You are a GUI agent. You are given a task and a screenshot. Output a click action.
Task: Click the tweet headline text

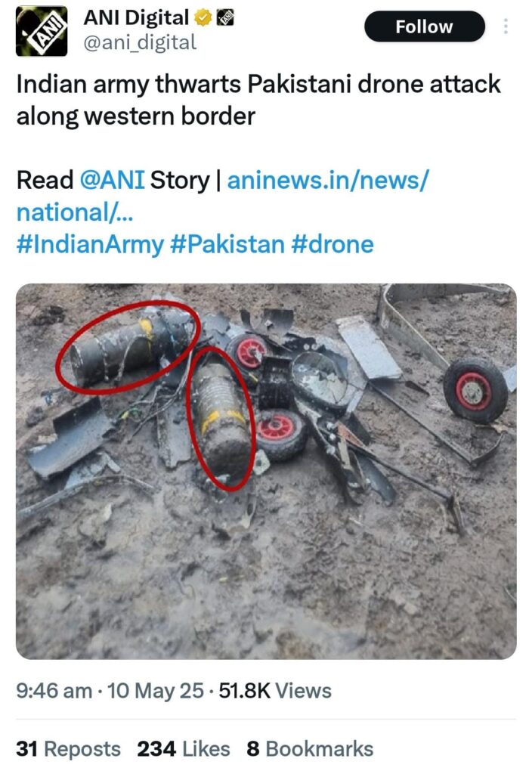(258, 101)
